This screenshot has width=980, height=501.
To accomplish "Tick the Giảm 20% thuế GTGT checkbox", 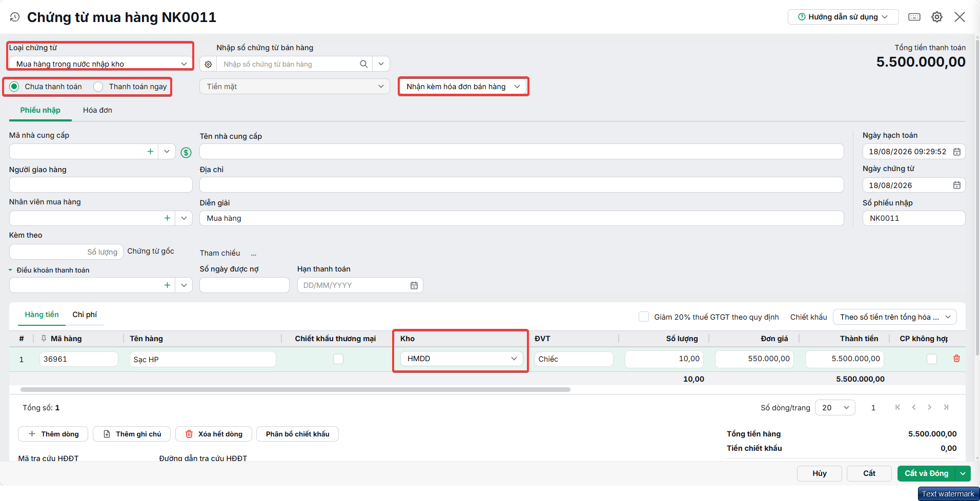I will click(x=644, y=317).
